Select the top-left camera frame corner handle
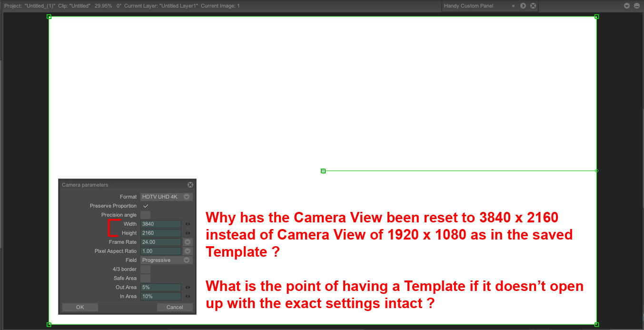 coord(49,17)
